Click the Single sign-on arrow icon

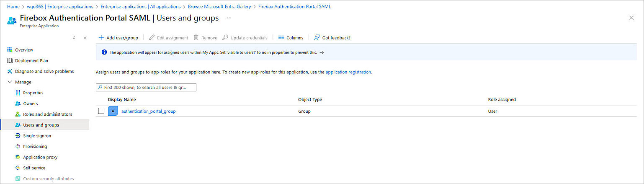coord(18,136)
